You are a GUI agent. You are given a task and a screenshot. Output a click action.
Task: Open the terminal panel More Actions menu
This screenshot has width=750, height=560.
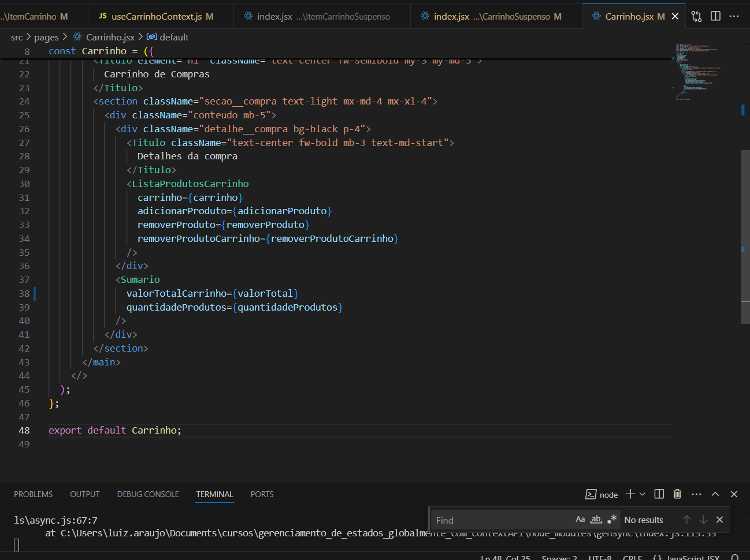[x=696, y=494]
